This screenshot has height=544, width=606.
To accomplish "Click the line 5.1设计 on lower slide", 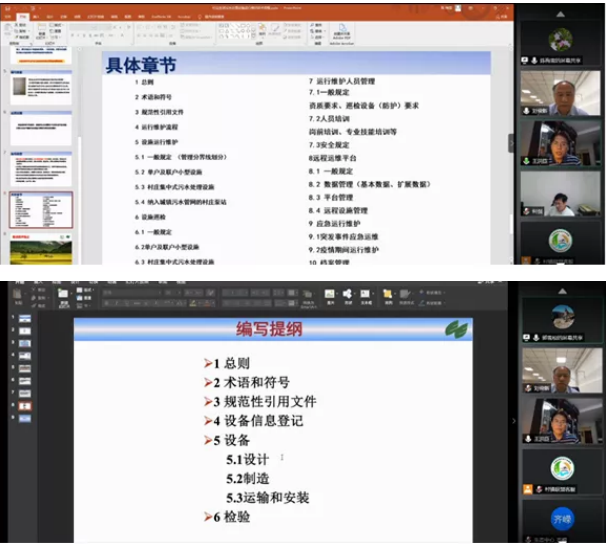I will (247, 459).
